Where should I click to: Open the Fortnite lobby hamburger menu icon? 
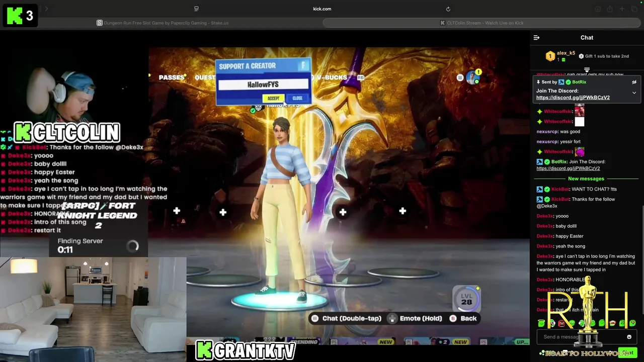click(460, 77)
